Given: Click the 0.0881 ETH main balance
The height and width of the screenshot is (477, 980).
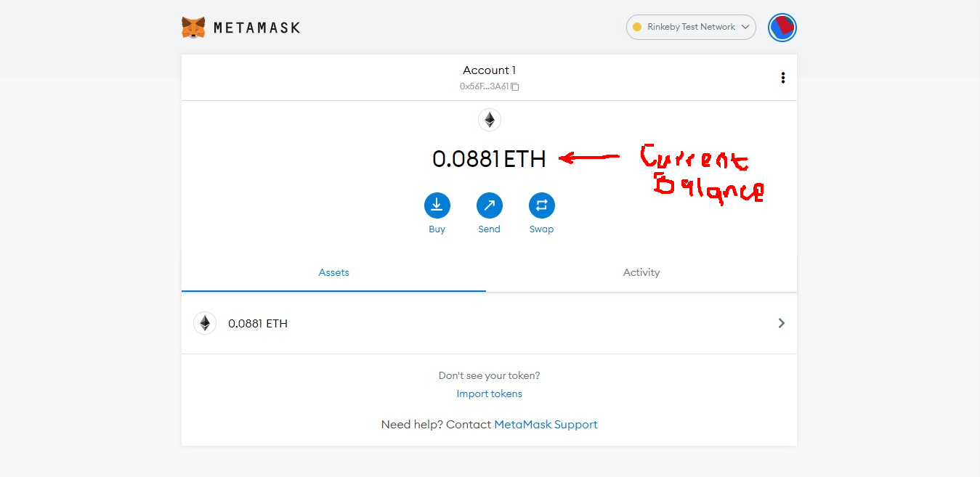Looking at the screenshot, I should click(489, 158).
